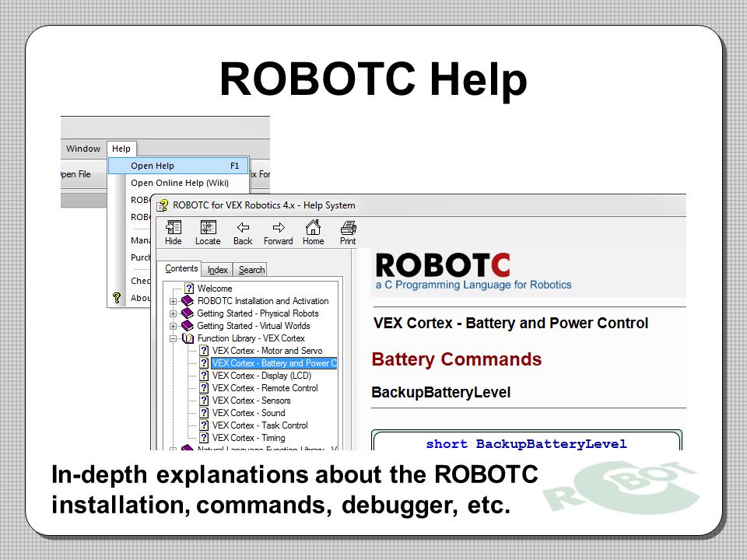The width and height of the screenshot is (747, 560).
Task: Click the Battery Commands heading
Action: coord(457,359)
